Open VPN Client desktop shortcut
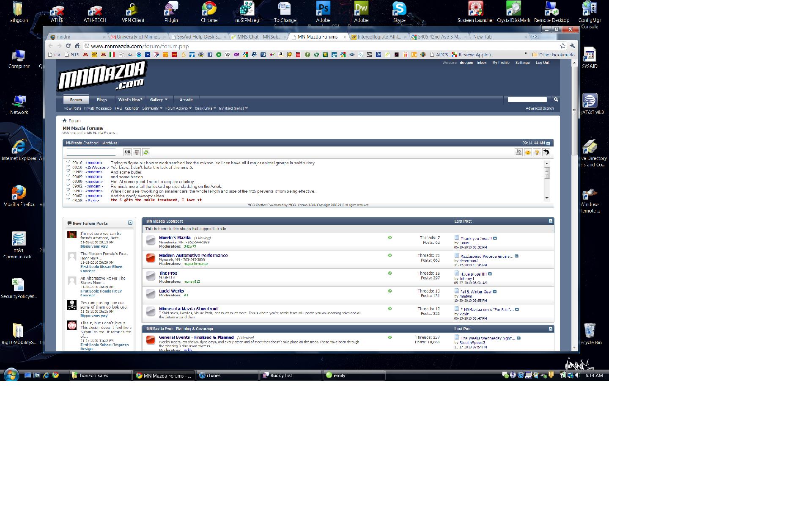812x508 pixels. [x=133, y=12]
